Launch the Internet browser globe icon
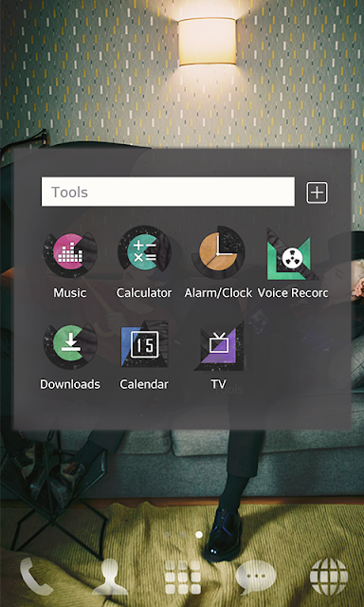Screen dimensions: 364x607 tap(329, 577)
